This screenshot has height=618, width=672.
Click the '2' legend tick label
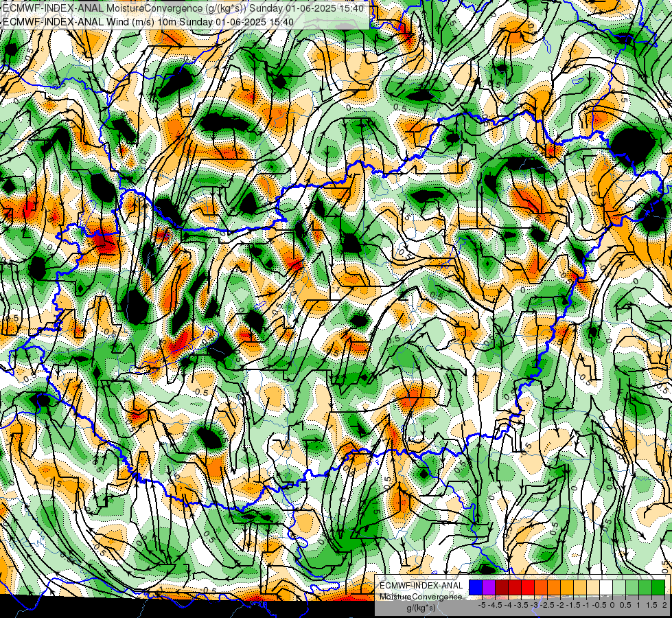tap(664, 605)
